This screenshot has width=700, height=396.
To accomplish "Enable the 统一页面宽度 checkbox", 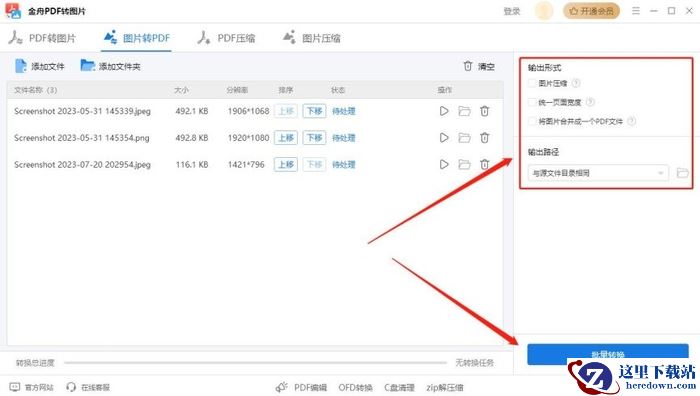I will [x=532, y=102].
